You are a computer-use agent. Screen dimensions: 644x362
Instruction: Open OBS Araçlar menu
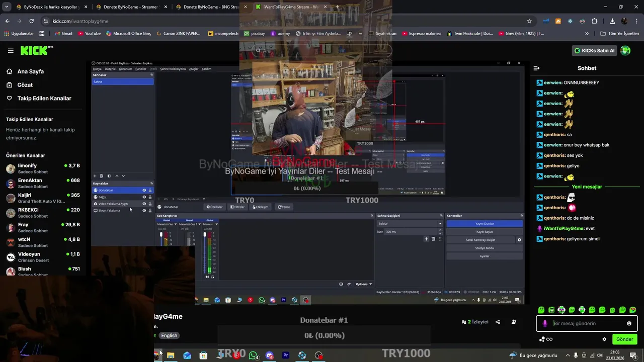(194, 69)
